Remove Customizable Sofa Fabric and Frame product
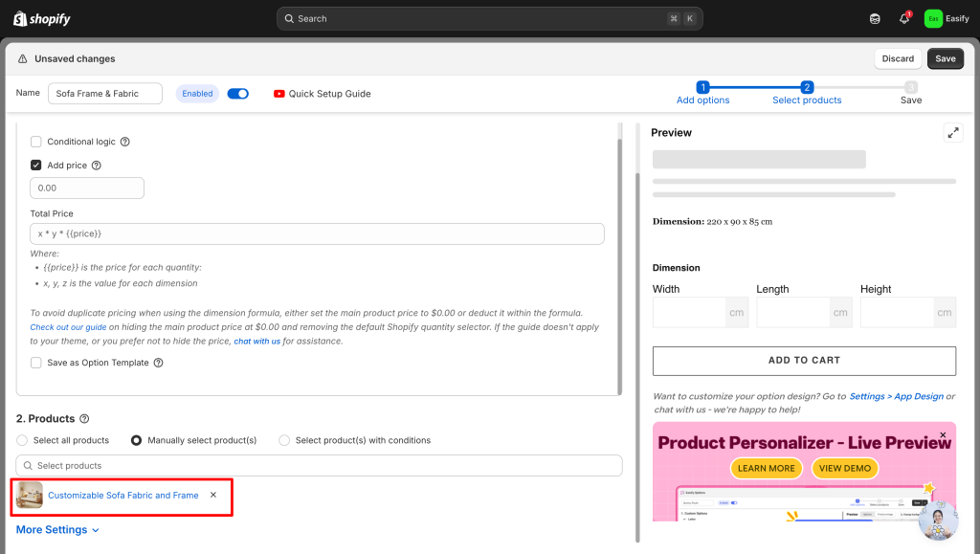 click(x=213, y=495)
